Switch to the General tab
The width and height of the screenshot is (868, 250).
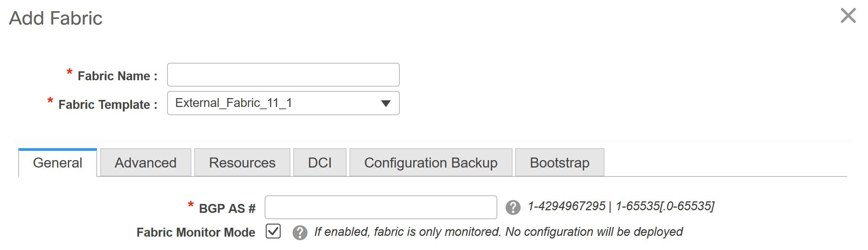(58, 163)
